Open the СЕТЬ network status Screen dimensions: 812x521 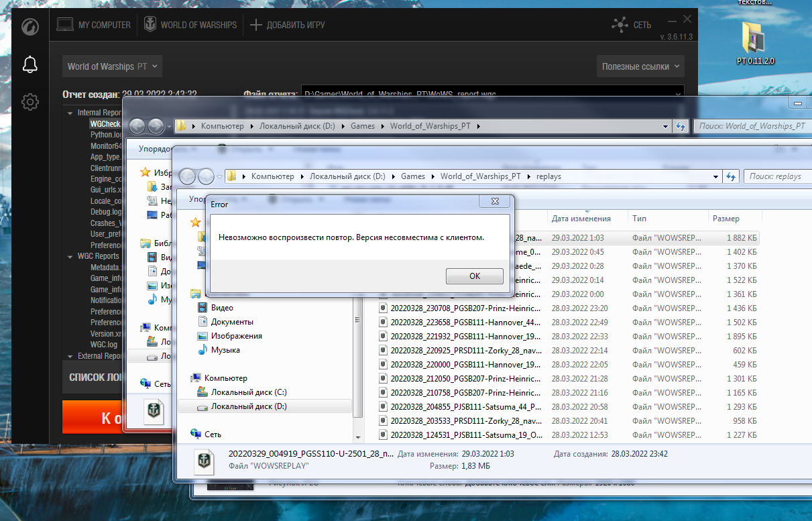click(632, 25)
